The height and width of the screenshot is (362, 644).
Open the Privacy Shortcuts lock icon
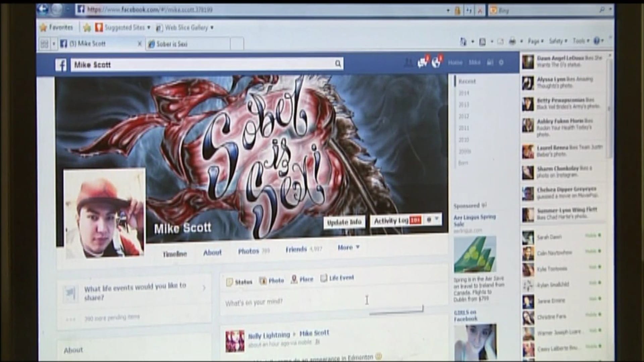coord(490,62)
